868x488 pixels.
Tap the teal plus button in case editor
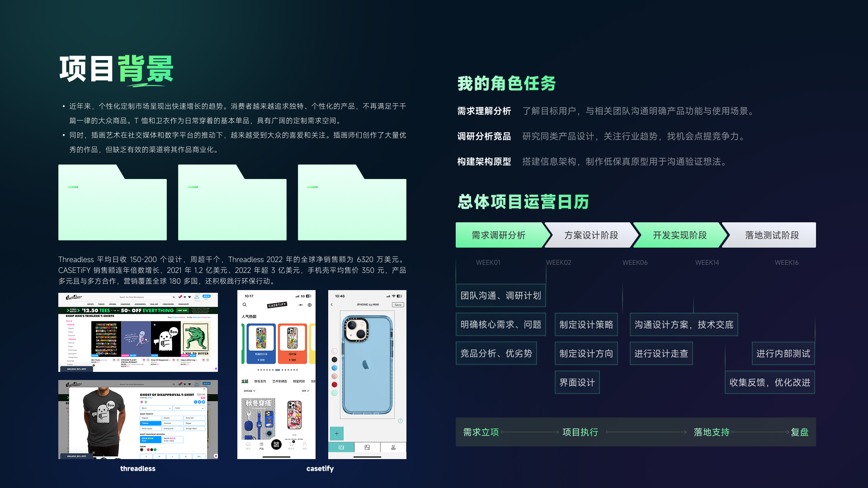pyautogui.click(x=337, y=433)
